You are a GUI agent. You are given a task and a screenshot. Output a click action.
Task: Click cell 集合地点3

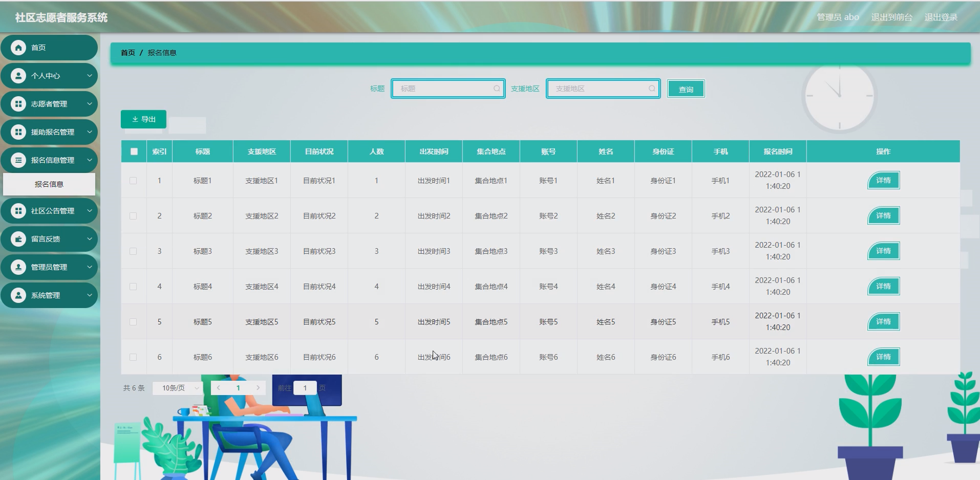491,251
